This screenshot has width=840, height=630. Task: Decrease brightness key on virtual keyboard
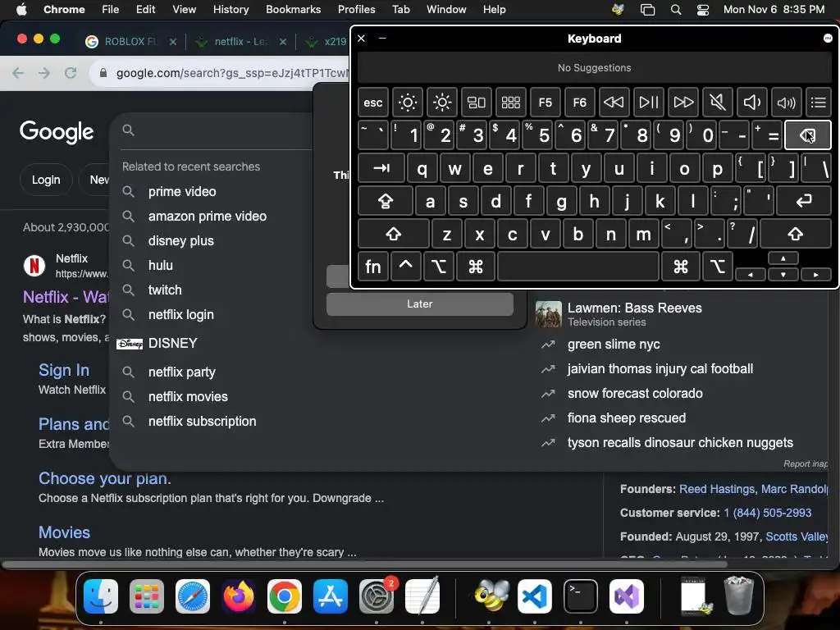pyautogui.click(x=407, y=103)
